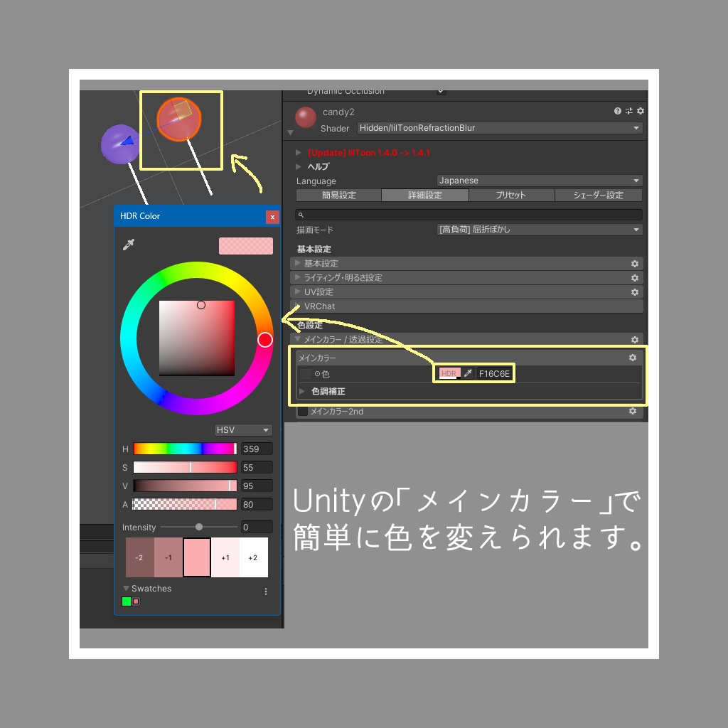728x728 pixels.
Task: Click the current color preview in HDR Color
Action: 245,246
